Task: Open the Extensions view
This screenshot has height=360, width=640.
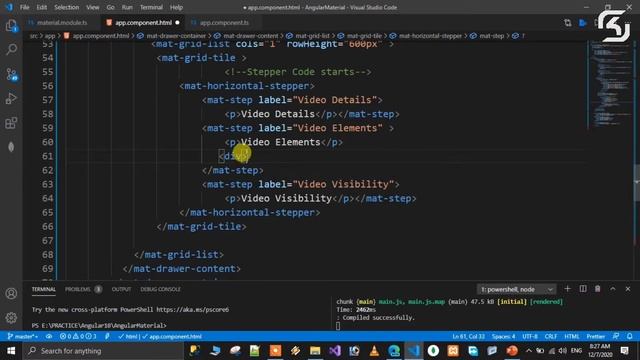Action: click(x=11, y=122)
